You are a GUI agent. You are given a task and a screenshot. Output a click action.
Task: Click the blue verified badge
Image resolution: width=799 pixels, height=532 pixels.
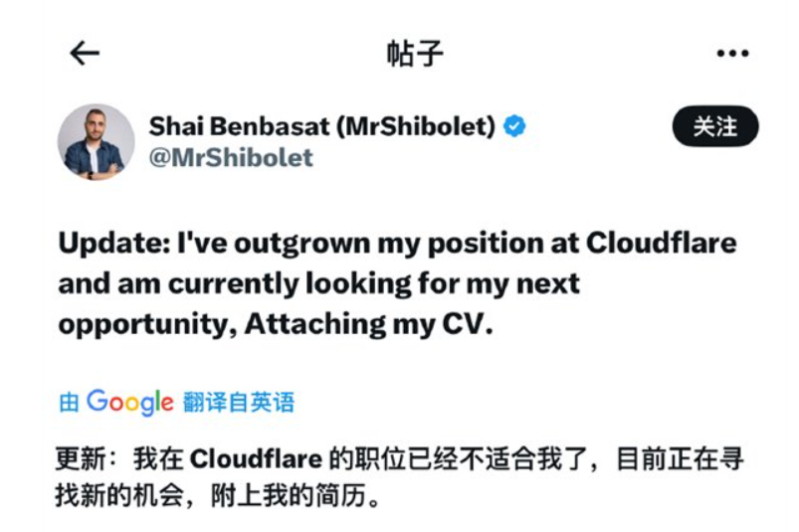tap(515, 126)
